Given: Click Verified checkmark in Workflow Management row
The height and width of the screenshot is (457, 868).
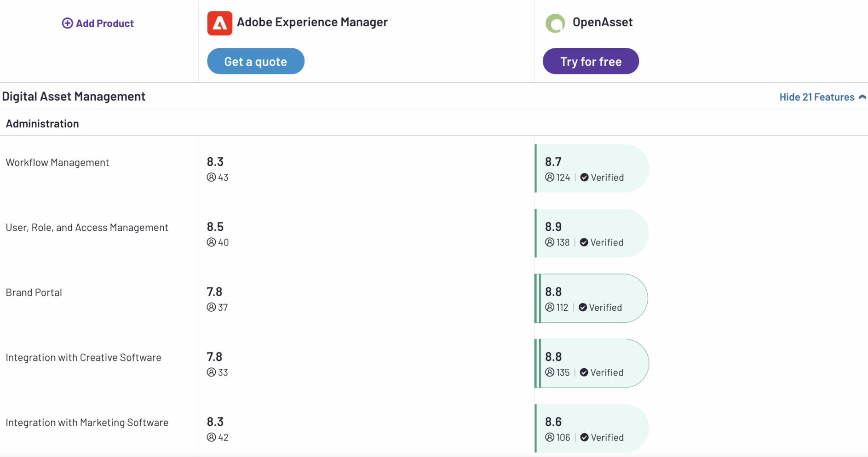Looking at the screenshot, I should pos(584,177).
